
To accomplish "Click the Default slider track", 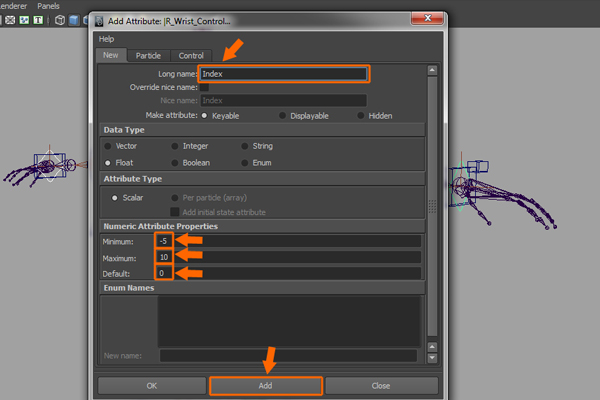I will tap(297, 273).
